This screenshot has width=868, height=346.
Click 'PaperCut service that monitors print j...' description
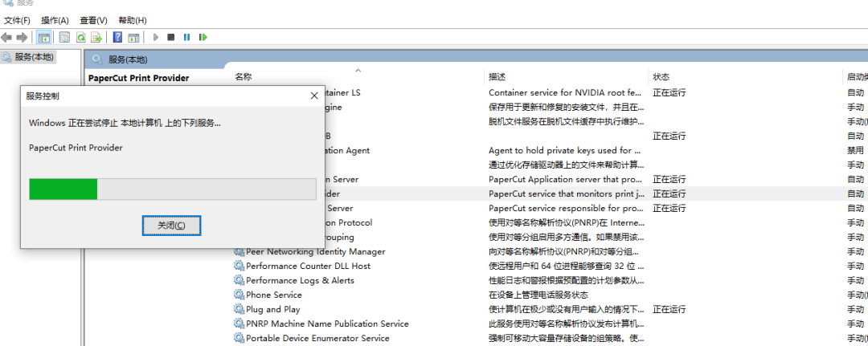(x=567, y=193)
